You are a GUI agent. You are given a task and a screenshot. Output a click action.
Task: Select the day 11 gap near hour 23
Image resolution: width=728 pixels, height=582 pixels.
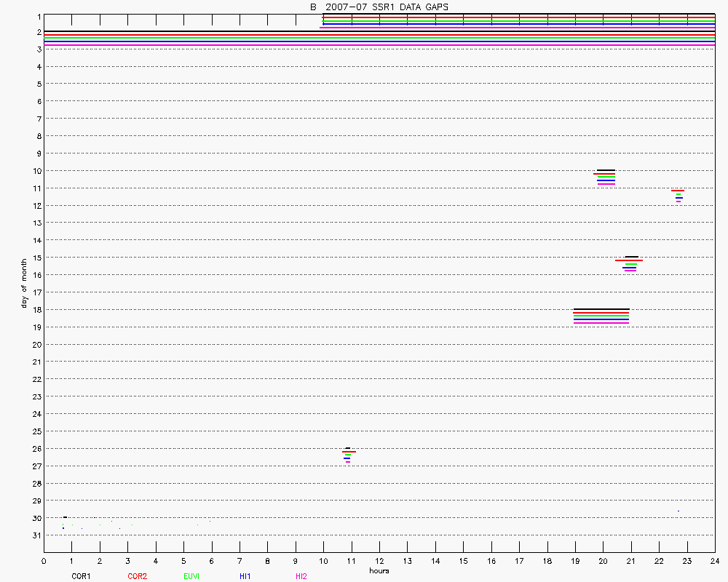(678, 195)
